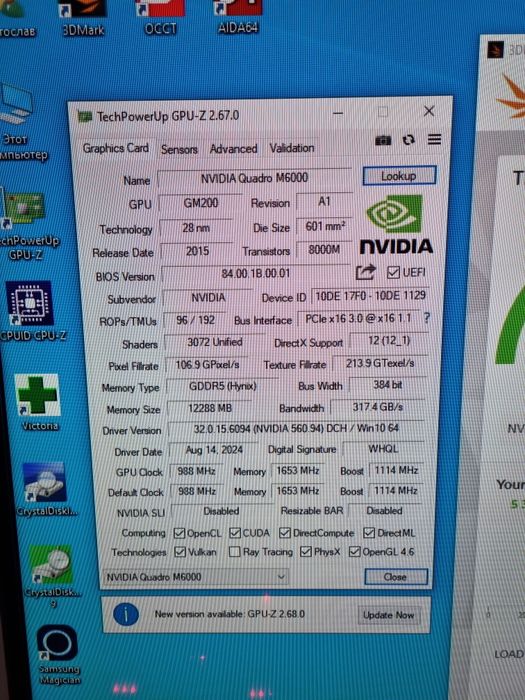Switch to the Validation tab
Image resolution: width=525 pixels, height=700 pixels.
(x=292, y=148)
